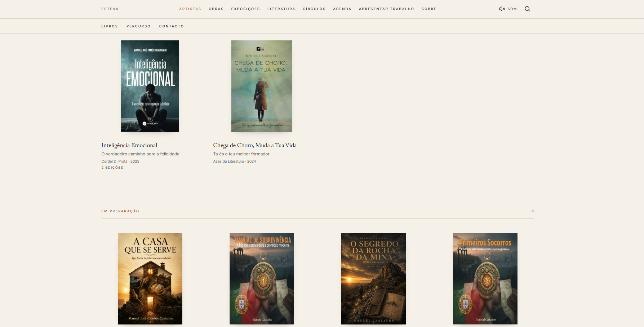Open the Manual de Sobrevivência cover

click(x=262, y=279)
